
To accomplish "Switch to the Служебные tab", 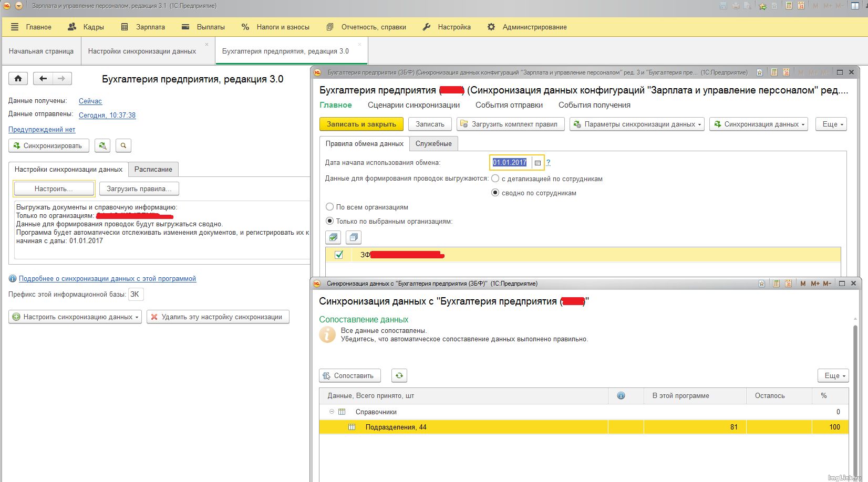I will pyautogui.click(x=433, y=143).
